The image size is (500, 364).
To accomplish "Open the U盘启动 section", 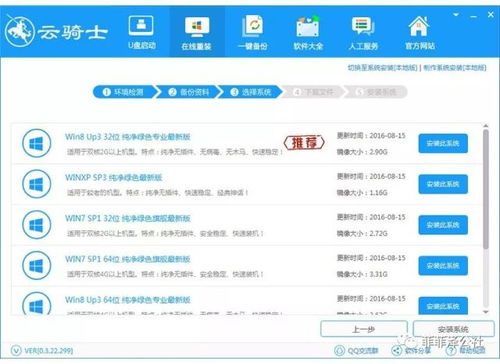I will tap(141, 33).
